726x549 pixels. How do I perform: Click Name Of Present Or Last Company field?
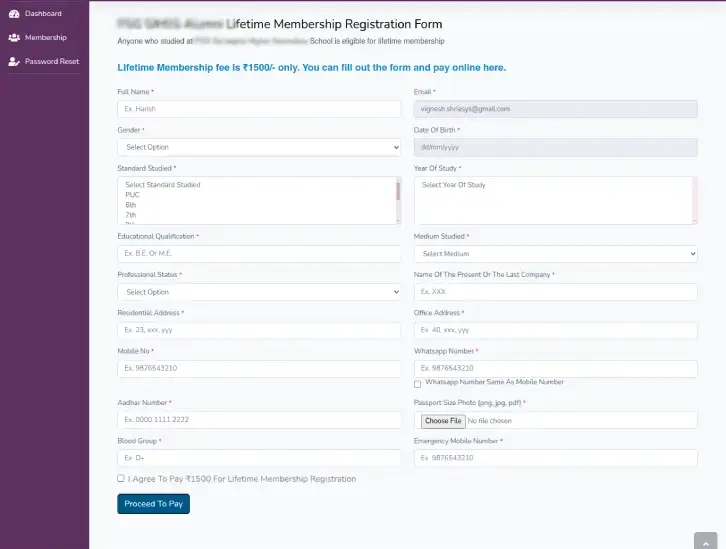click(556, 292)
